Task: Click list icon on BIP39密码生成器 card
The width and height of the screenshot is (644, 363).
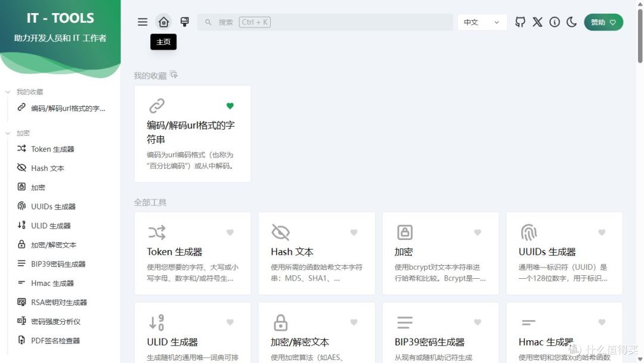Action: tap(404, 323)
